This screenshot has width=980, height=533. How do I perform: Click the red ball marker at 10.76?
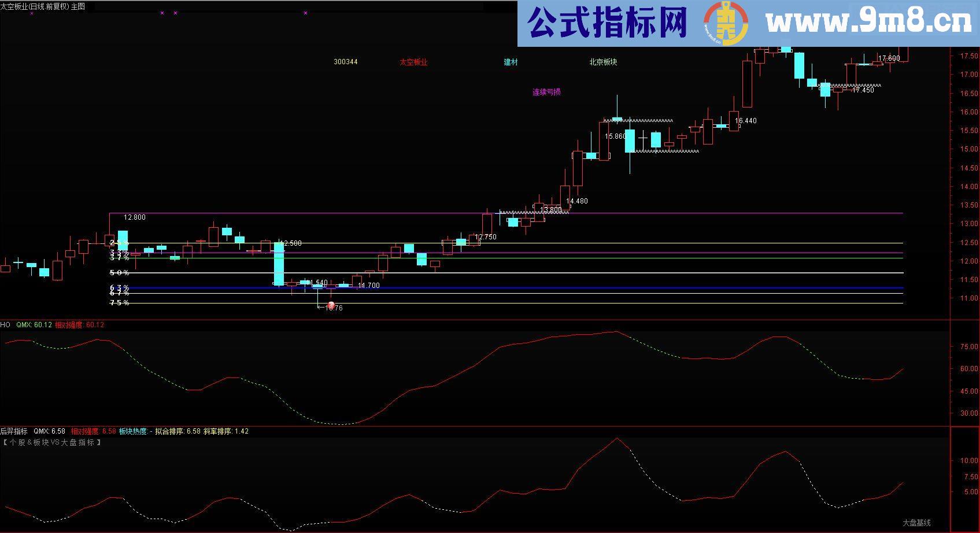pos(330,305)
